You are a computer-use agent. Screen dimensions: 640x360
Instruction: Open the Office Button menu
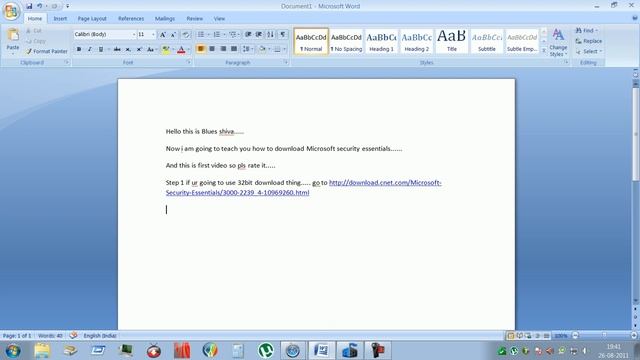[11, 11]
